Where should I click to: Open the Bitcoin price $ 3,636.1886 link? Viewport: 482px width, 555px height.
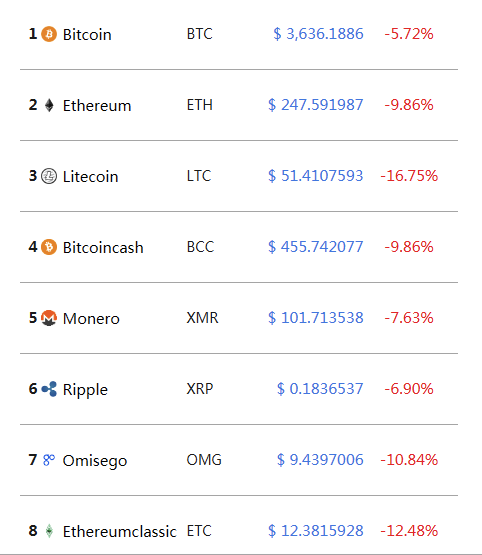tap(318, 34)
